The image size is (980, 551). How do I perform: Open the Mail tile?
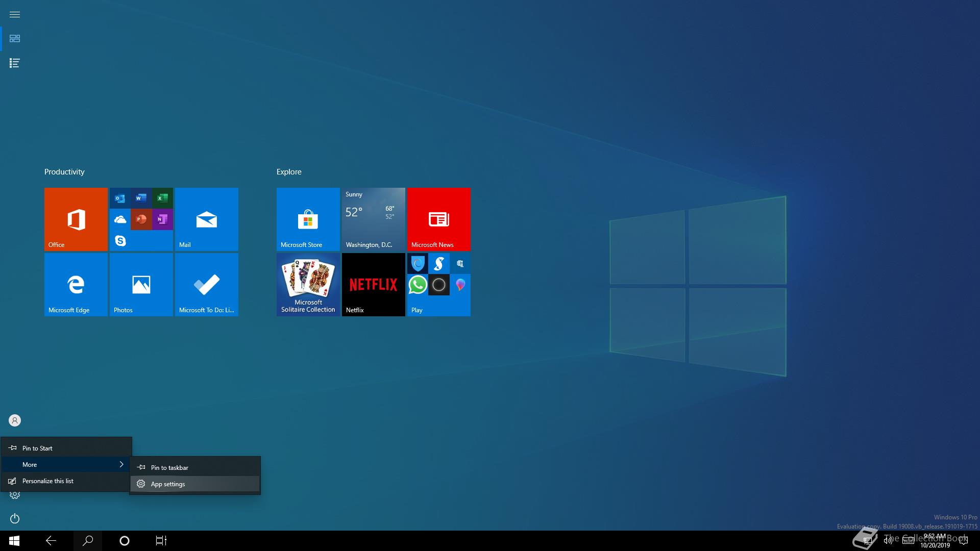(207, 219)
